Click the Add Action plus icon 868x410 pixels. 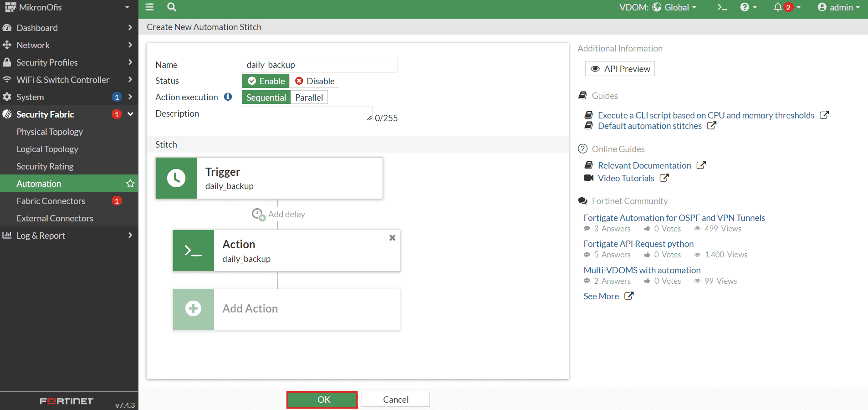click(x=194, y=308)
